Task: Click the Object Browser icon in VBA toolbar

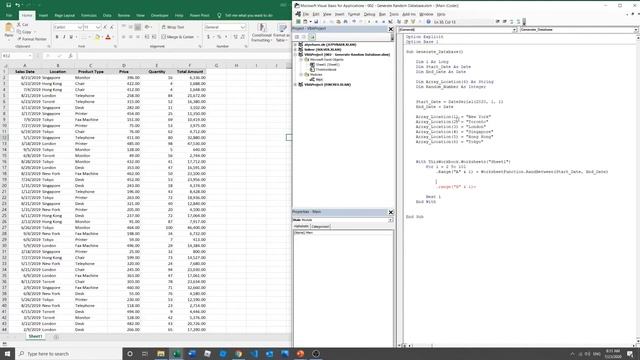Action: tap(413, 22)
